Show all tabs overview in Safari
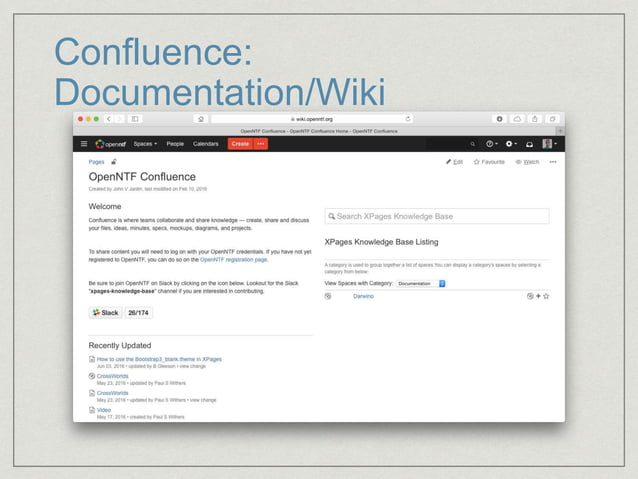This screenshot has width=638, height=479. (x=553, y=119)
